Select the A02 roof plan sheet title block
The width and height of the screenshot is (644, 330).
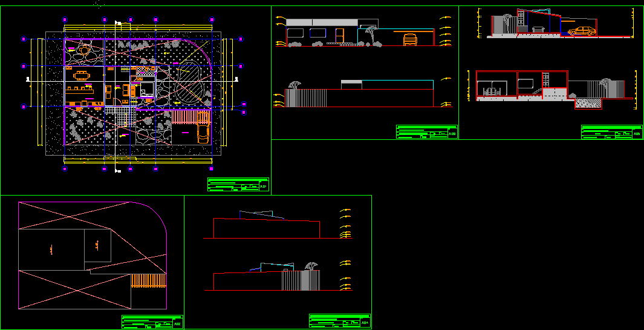coord(152,322)
